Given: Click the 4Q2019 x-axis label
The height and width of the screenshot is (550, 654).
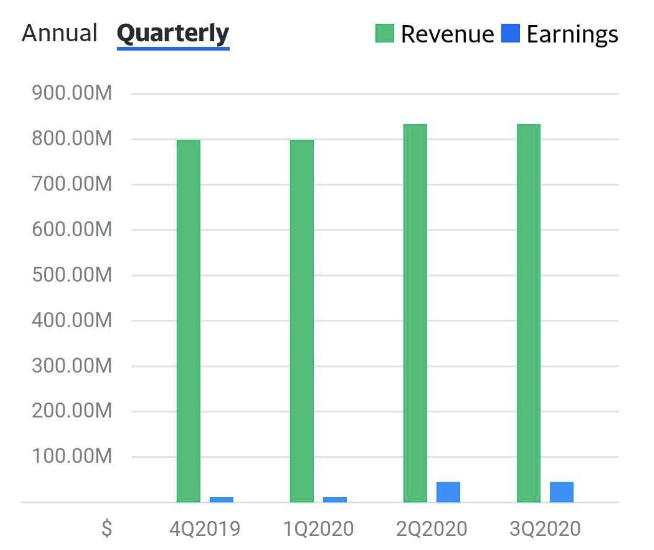Looking at the screenshot, I should click(x=205, y=528).
